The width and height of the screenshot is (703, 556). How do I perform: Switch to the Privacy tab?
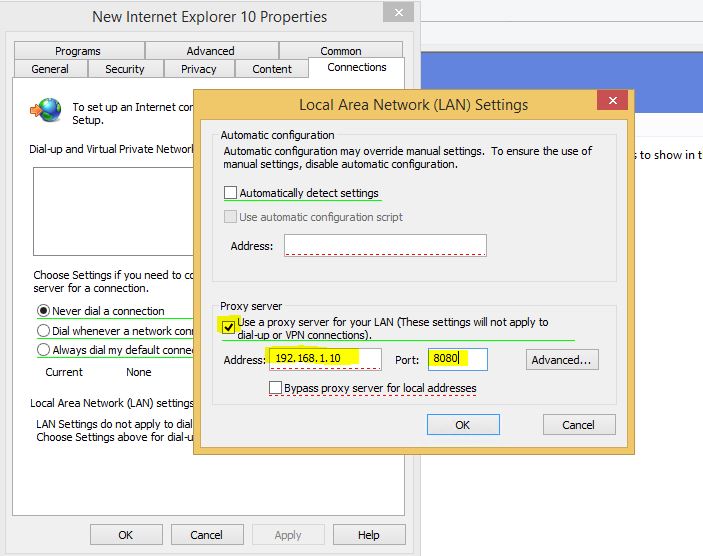(x=199, y=69)
